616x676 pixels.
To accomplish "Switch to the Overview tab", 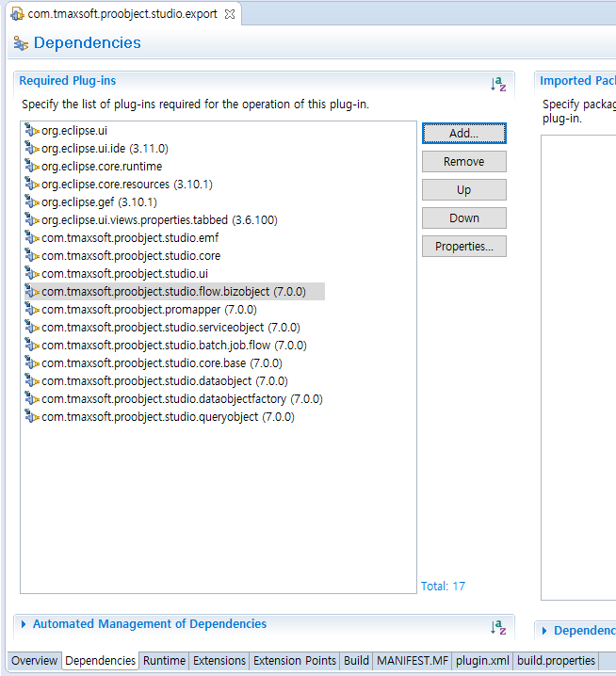I will click(34, 661).
